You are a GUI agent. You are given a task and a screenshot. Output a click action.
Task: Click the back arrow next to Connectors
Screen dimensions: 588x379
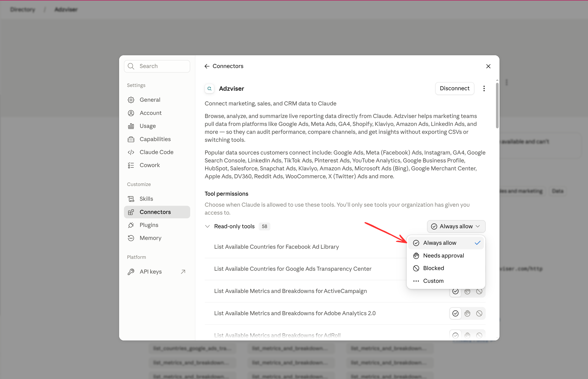point(207,66)
